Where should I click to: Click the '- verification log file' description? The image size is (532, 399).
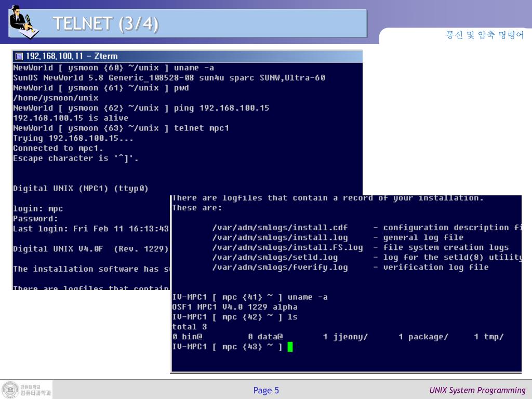click(431, 268)
